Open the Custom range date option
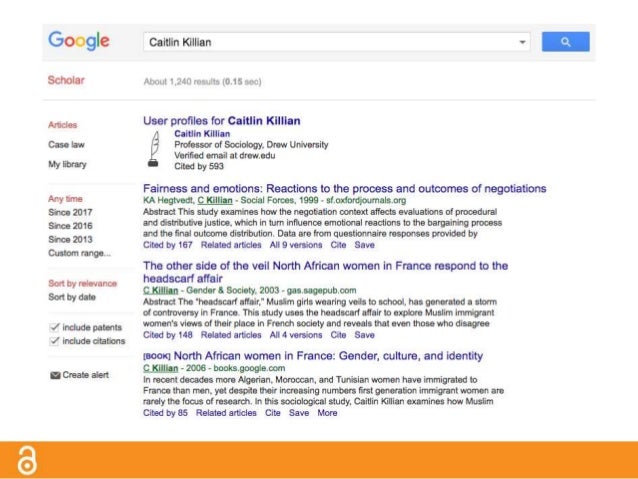The image size is (638, 479). coord(79,253)
